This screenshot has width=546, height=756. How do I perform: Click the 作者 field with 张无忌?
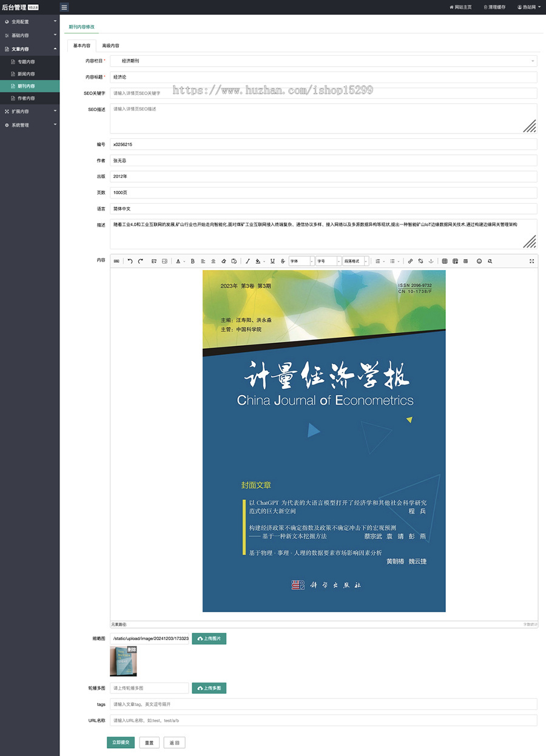[323, 160]
